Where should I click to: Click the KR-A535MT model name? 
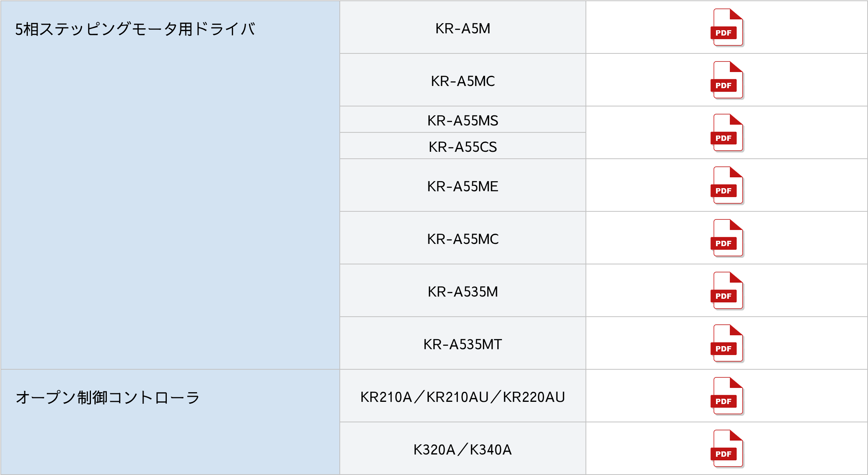(x=462, y=345)
